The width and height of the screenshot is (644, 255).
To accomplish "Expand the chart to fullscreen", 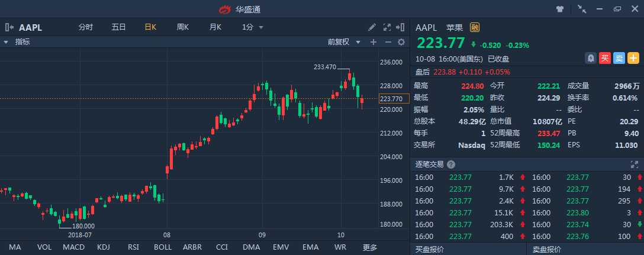I will coord(388,27).
